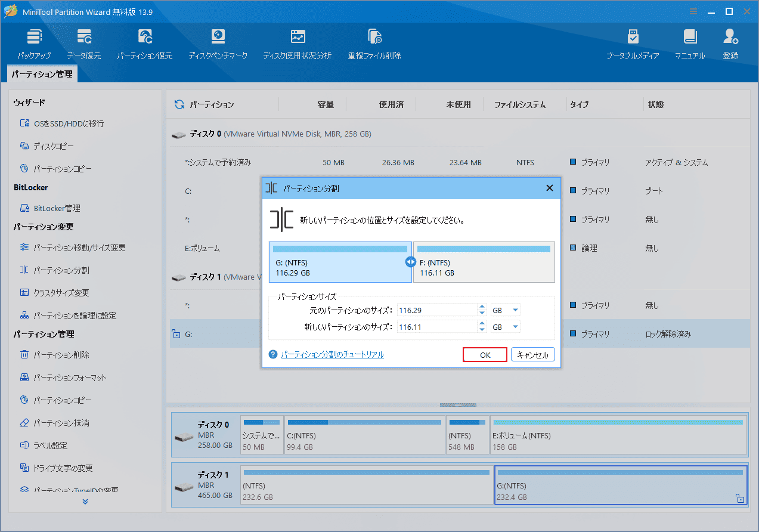Select パーティション削除 in sidebar

point(54,355)
